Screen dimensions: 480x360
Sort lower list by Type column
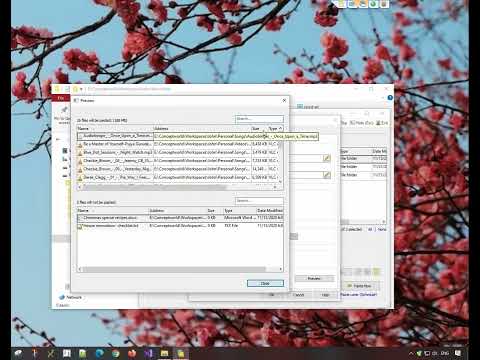239,211
